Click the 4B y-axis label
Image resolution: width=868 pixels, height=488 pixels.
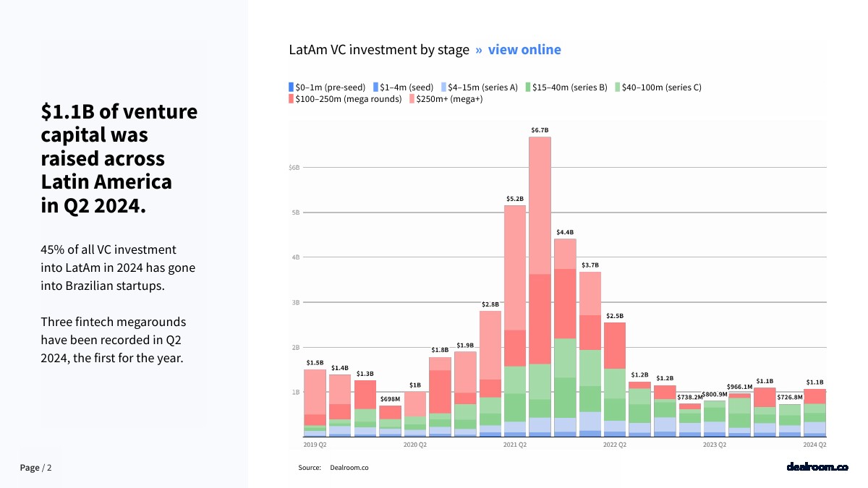pyautogui.click(x=295, y=257)
